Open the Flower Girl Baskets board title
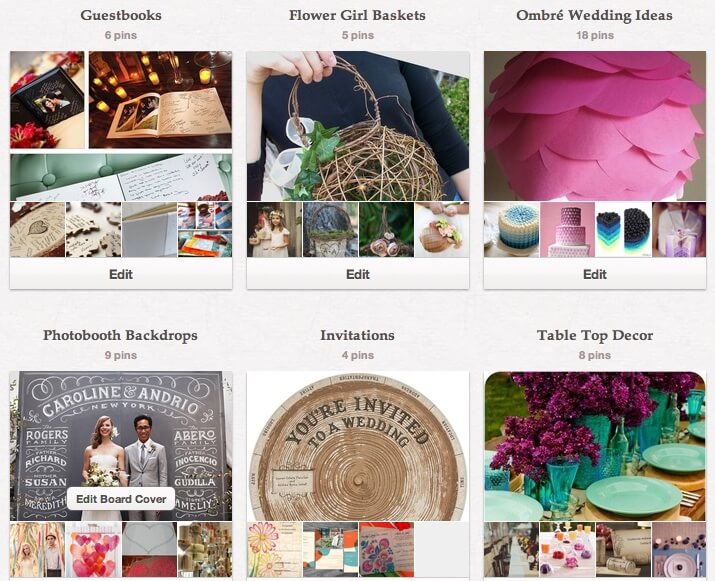The height and width of the screenshot is (581, 715). [358, 15]
